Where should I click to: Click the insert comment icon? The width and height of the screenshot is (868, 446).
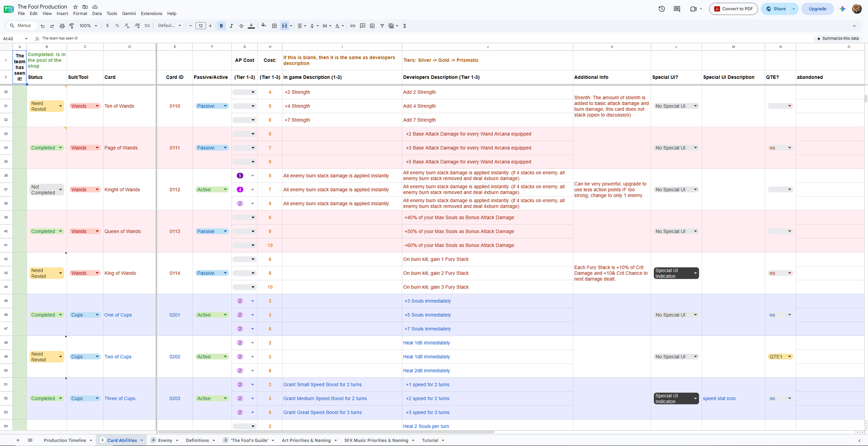(363, 26)
